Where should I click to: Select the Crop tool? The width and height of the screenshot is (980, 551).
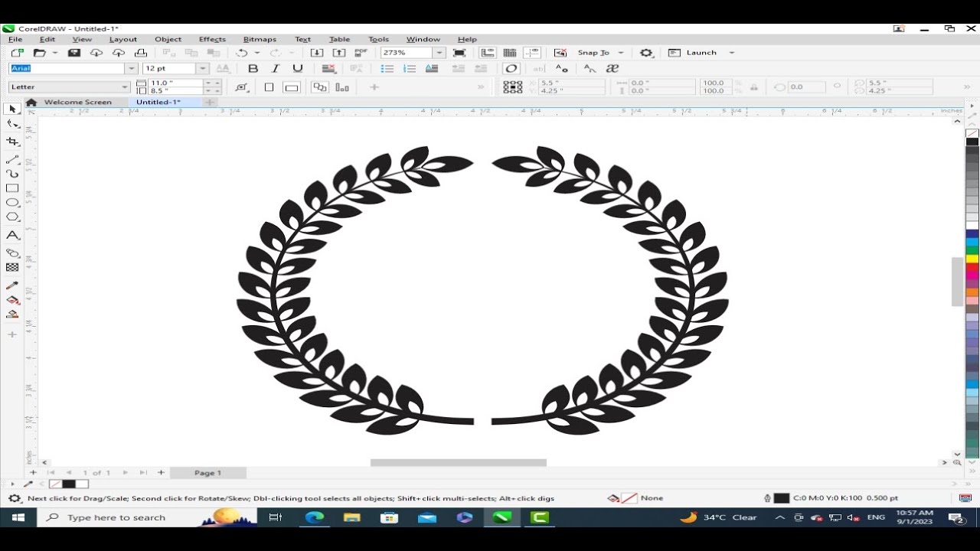(12, 142)
